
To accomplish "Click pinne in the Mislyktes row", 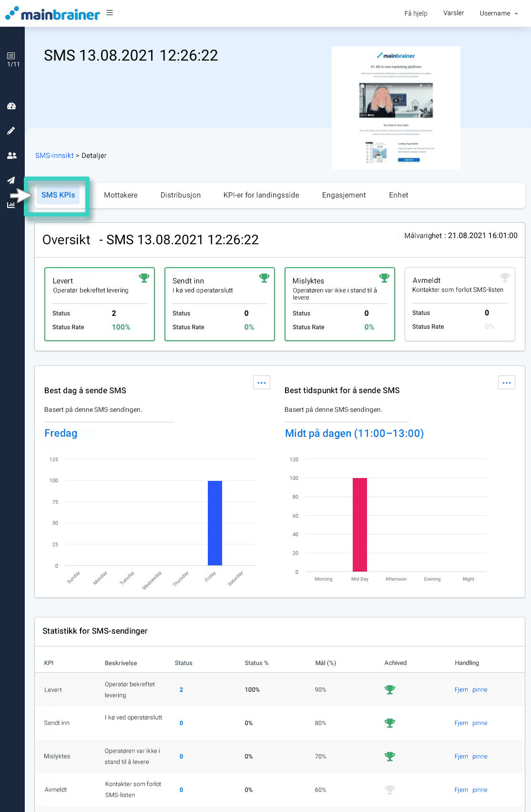I will pos(480,756).
